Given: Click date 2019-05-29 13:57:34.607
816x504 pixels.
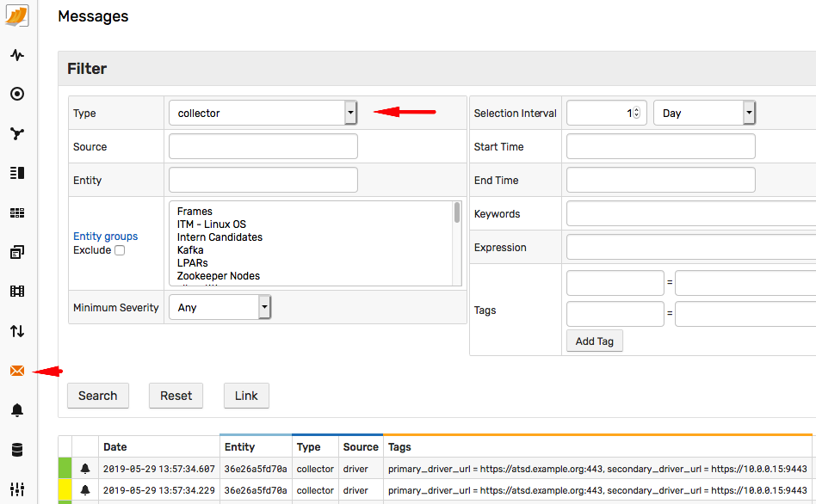Looking at the screenshot, I should [x=158, y=469].
